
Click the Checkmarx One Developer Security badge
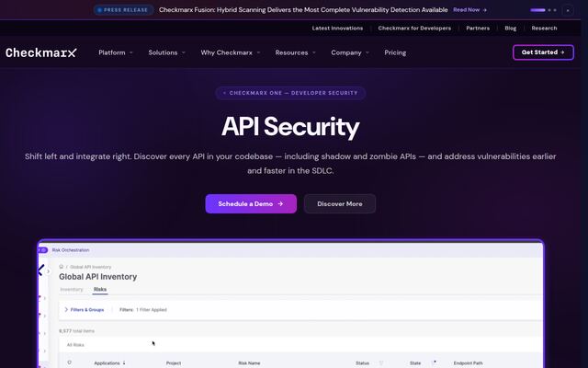tap(290, 93)
